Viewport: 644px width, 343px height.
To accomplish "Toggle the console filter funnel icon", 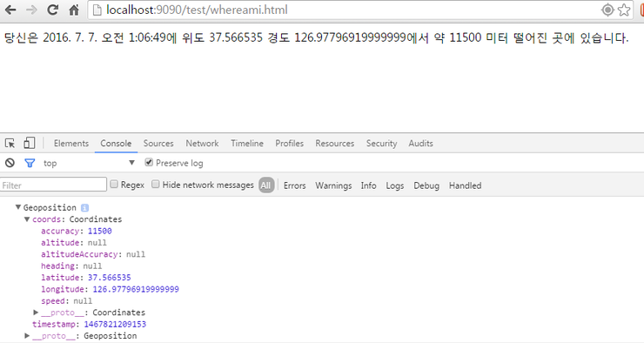I will pos(30,163).
